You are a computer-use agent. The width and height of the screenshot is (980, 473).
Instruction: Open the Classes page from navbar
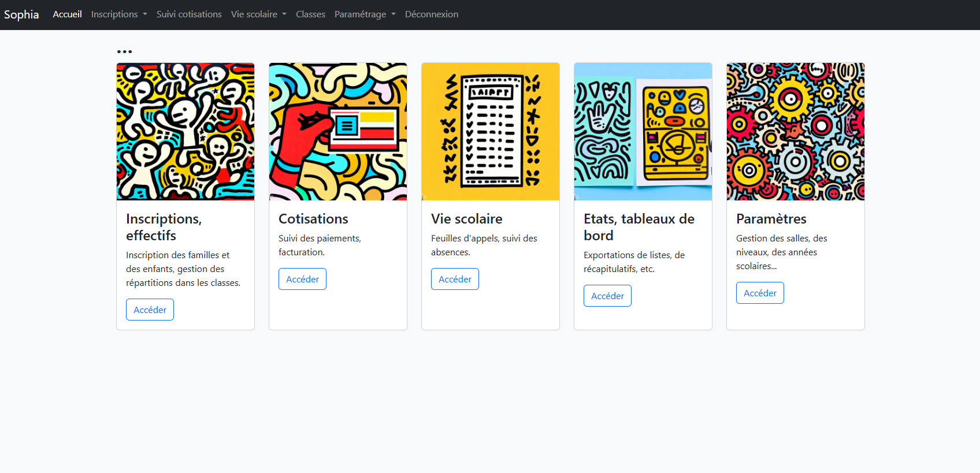click(310, 14)
